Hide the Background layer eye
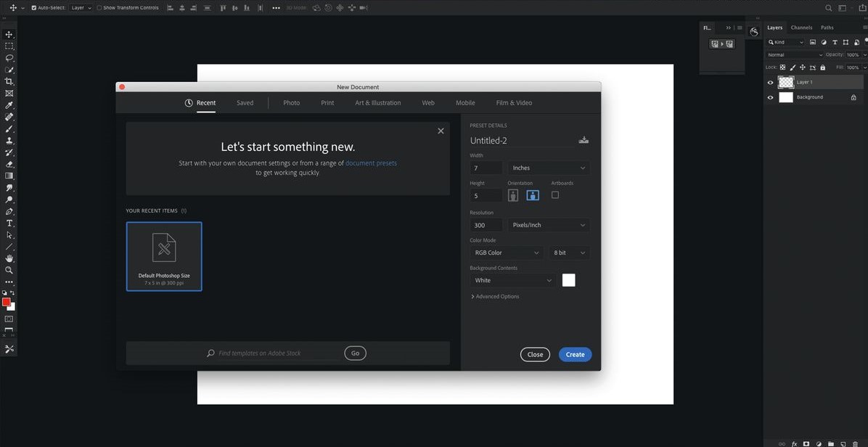868x447 pixels. point(770,97)
